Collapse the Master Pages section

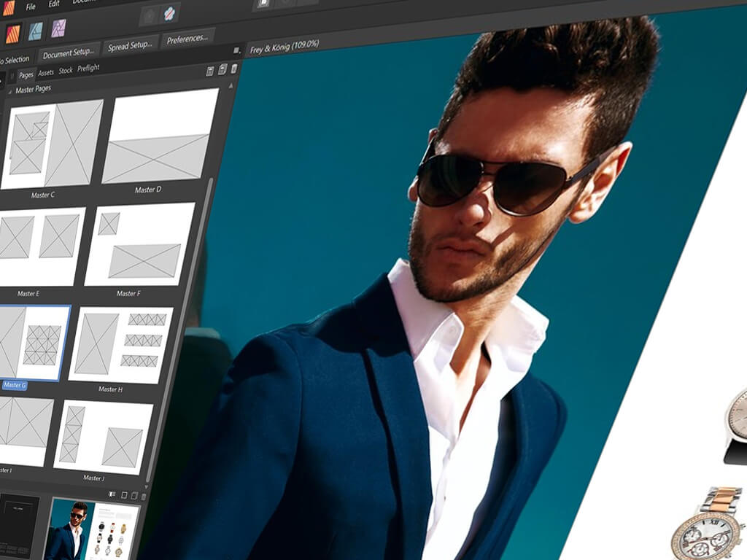(9, 90)
